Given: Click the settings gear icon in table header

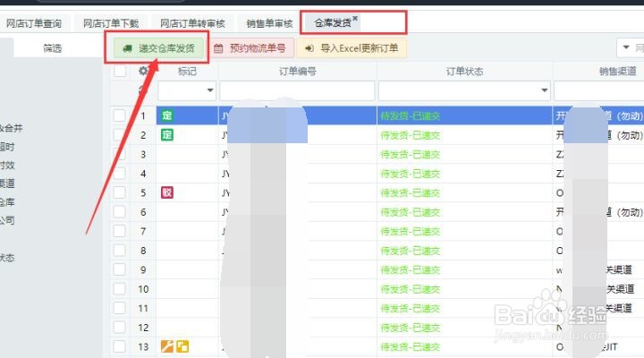Looking at the screenshot, I should point(143,71).
